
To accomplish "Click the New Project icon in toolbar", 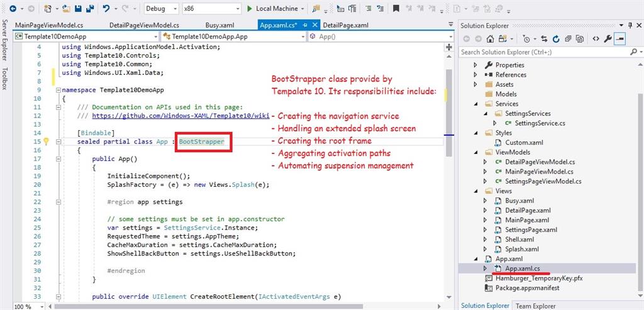I will pyautogui.click(x=48, y=8).
